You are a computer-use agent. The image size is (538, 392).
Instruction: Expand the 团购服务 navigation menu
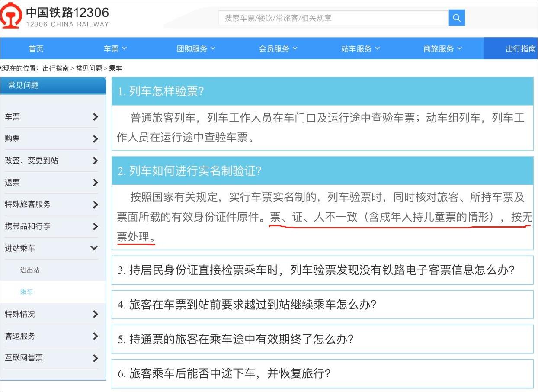tap(196, 49)
